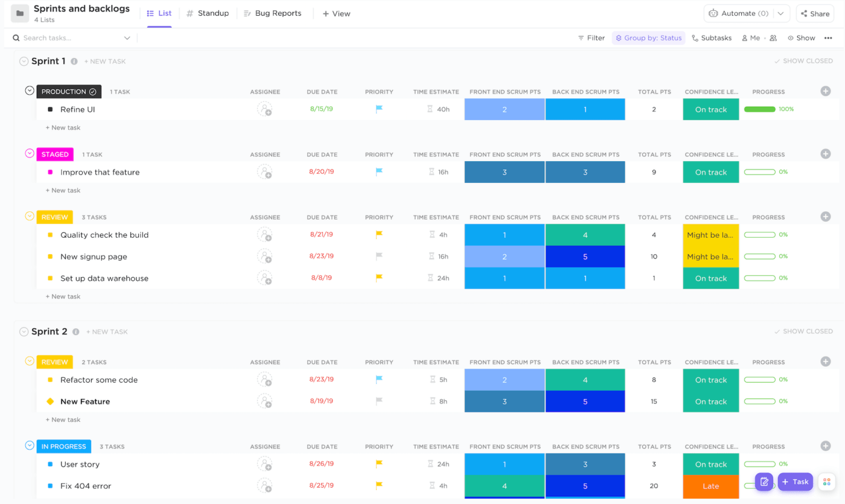The height and width of the screenshot is (504, 845).
Task: Open the apps grid icon at bottom right
Action: tap(827, 482)
